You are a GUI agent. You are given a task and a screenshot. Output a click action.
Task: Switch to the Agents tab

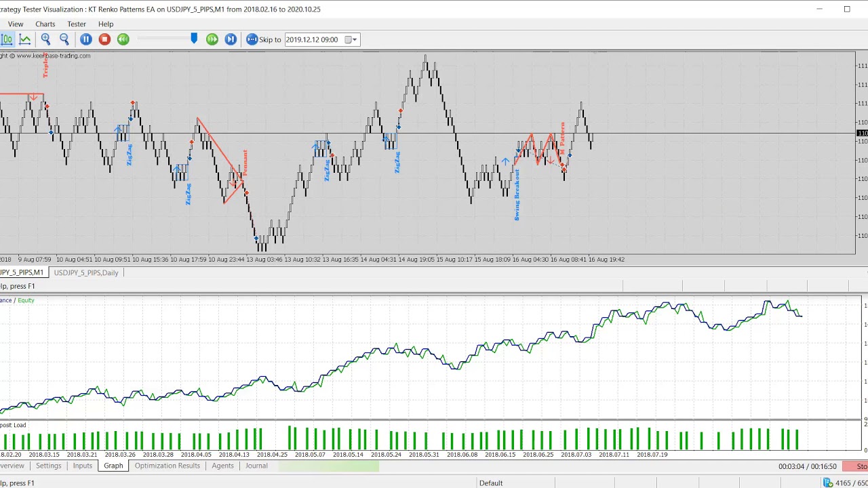point(222,466)
